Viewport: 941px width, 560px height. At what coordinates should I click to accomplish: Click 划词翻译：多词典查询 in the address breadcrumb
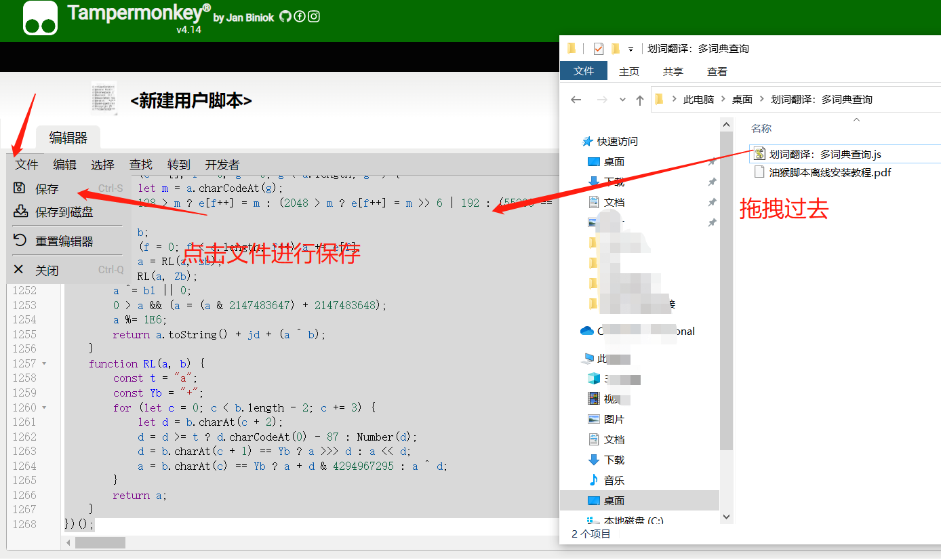click(x=822, y=99)
